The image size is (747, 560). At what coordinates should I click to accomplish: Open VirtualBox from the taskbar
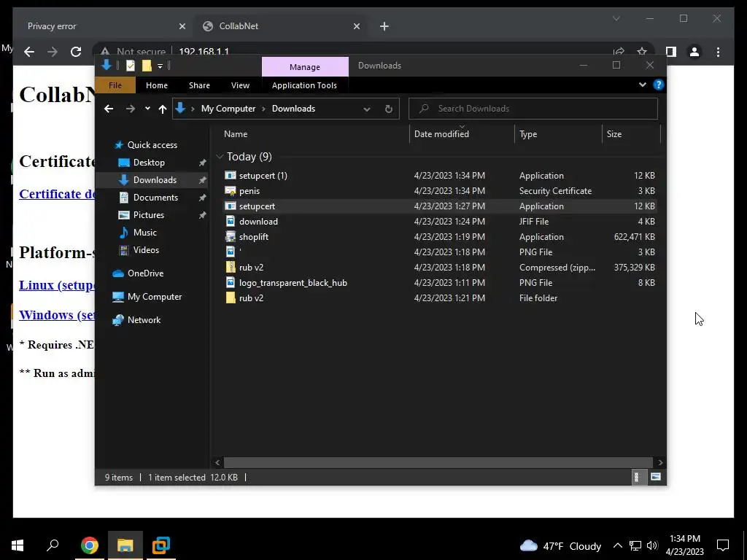click(x=161, y=545)
